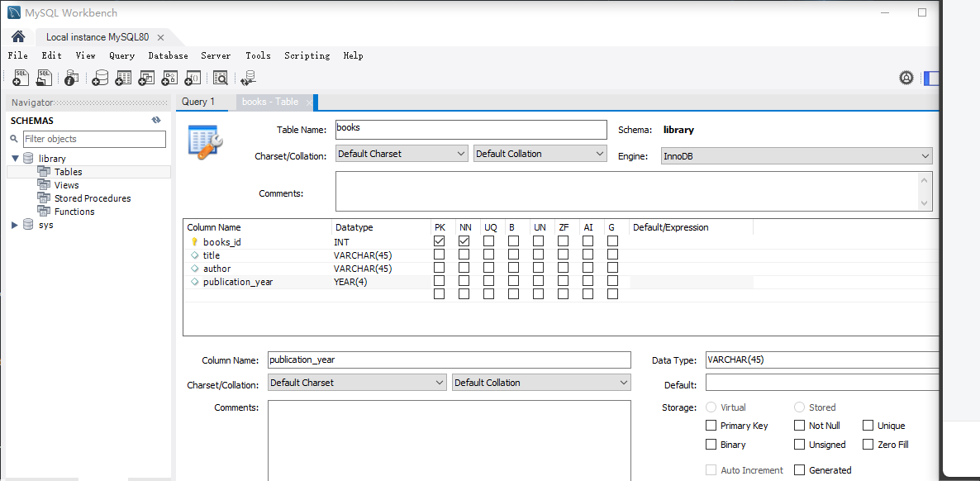
Task: Check NN for the title column
Action: click(464, 255)
